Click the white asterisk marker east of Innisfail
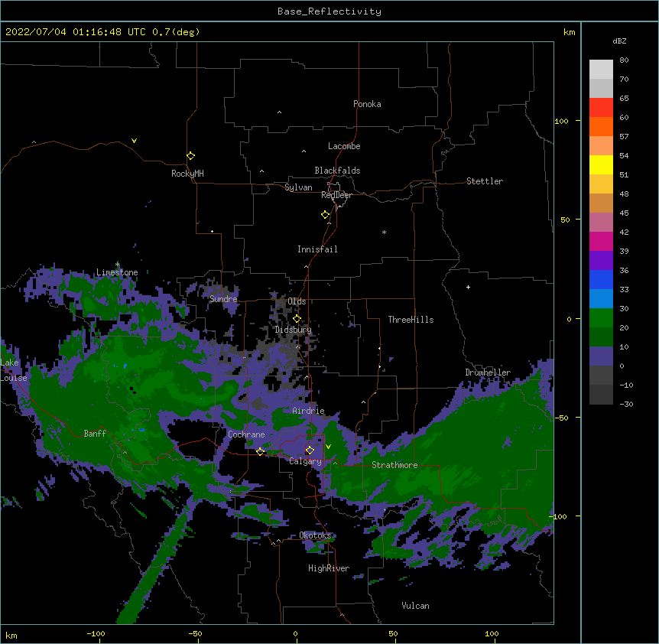Viewport: 659px width, 644px height. click(x=384, y=232)
